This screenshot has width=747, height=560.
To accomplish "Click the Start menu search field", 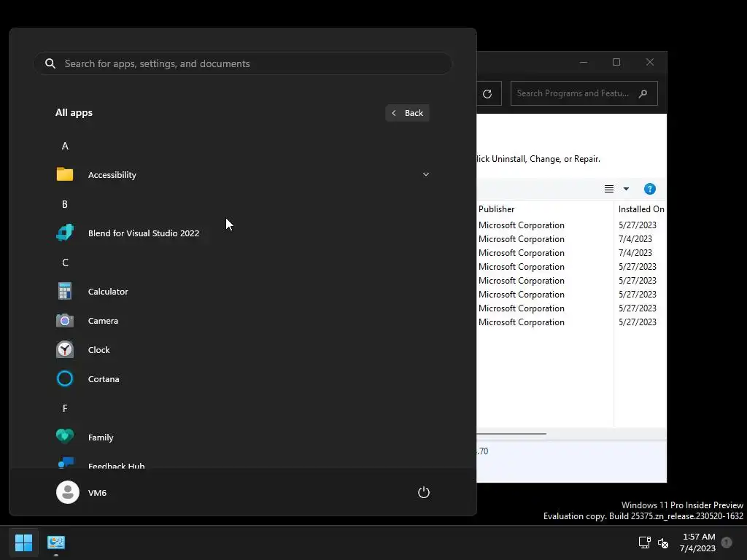I will [243, 63].
